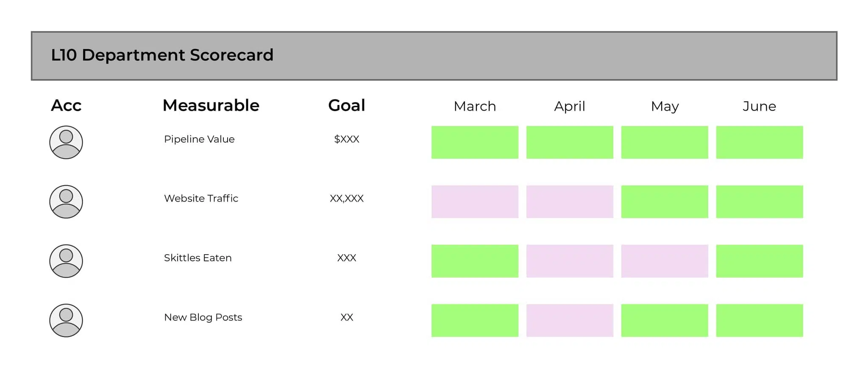Select the pink April cell for Skittles Eaten

pos(570,261)
